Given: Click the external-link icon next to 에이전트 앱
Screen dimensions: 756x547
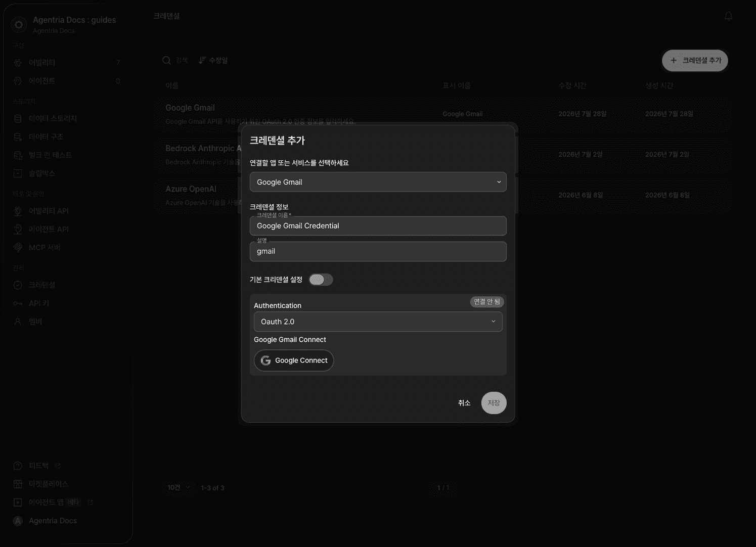Looking at the screenshot, I should [91, 502].
